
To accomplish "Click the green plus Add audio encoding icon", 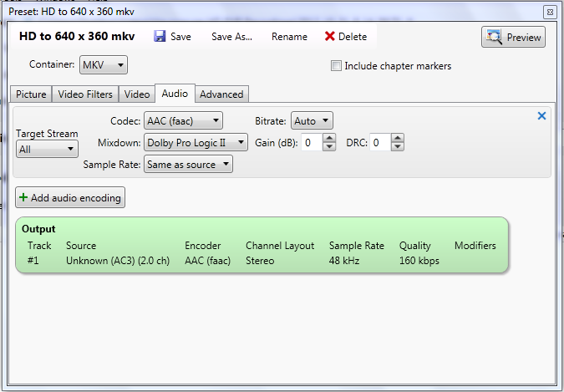I will (x=23, y=197).
